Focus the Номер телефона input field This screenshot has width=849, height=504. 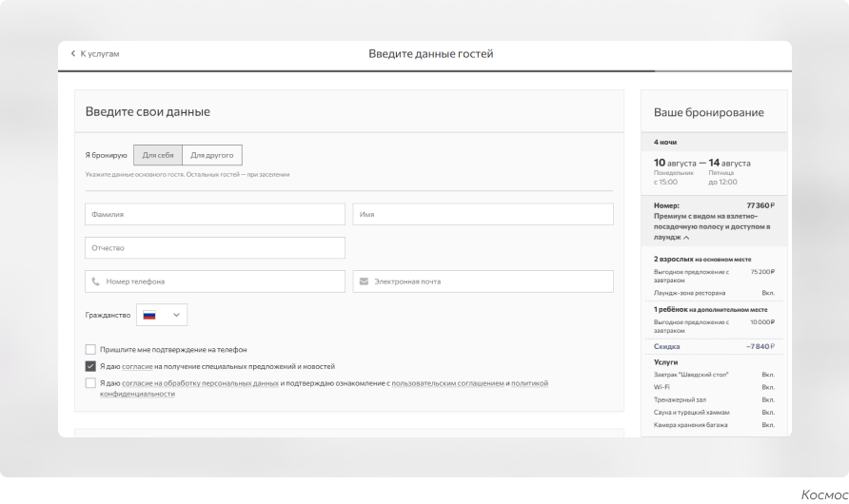(215, 281)
